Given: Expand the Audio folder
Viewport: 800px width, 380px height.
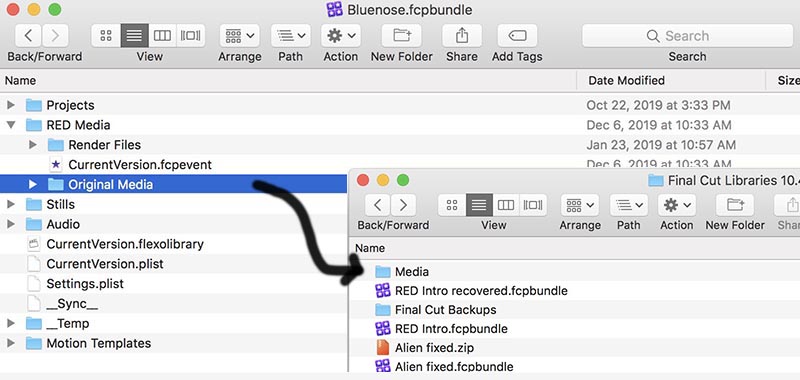Looking at the screenshot, I should click(x=11, y=224).
